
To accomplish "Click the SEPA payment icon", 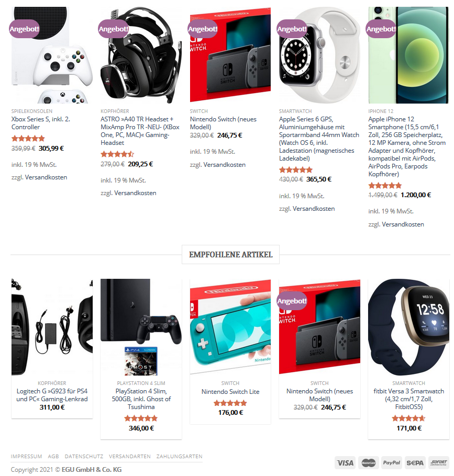I will coord(415,462).
